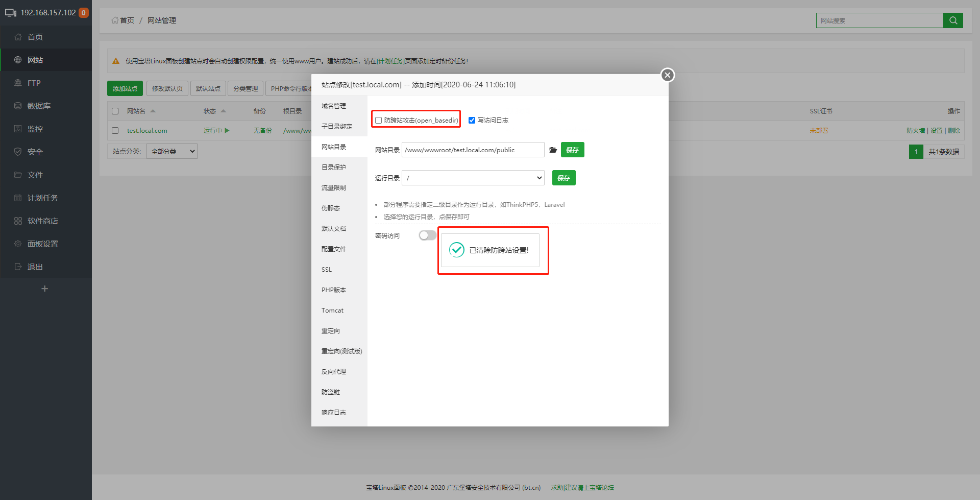Click the breadcrumb home icon
The image size is (980, 500).
pos(115,20)
